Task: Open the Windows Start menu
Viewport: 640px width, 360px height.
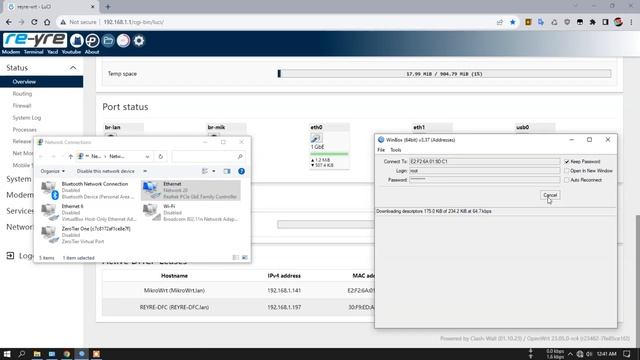Action: (x=7, y=354)
